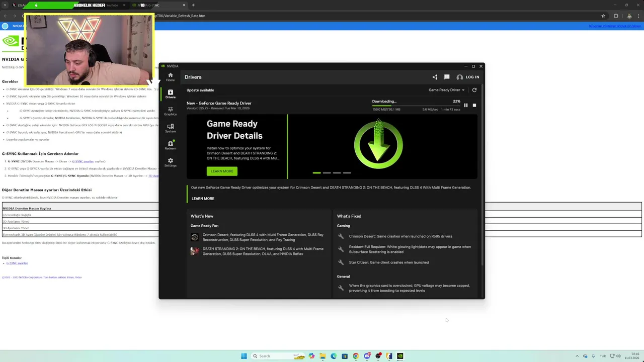Viewport: 644px width, 362px height.
Task: Open NVIDIA app from taskbar
Action: click(400, 356)
